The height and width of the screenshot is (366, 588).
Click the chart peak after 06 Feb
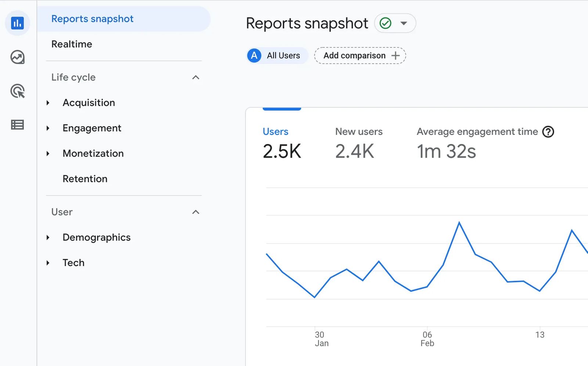point(459,222)
